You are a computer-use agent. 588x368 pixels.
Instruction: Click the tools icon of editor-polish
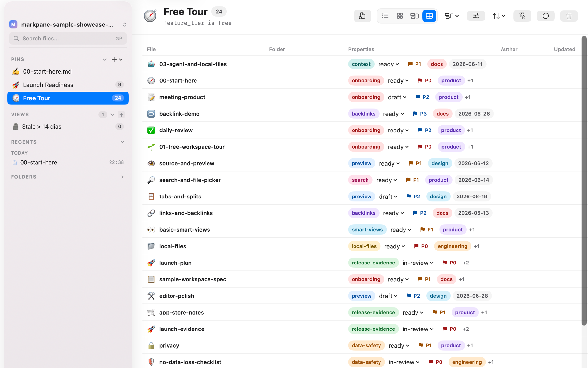(151, 296)
